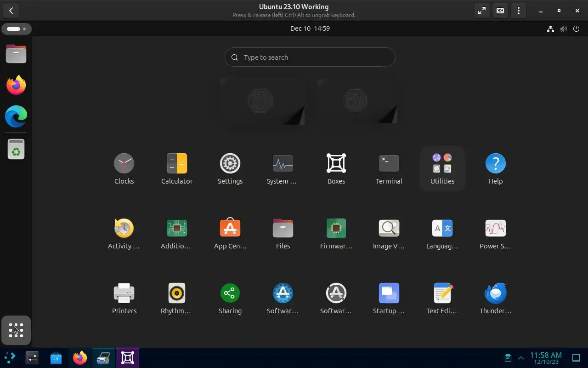Open Trash from the dock

[16, 149]
